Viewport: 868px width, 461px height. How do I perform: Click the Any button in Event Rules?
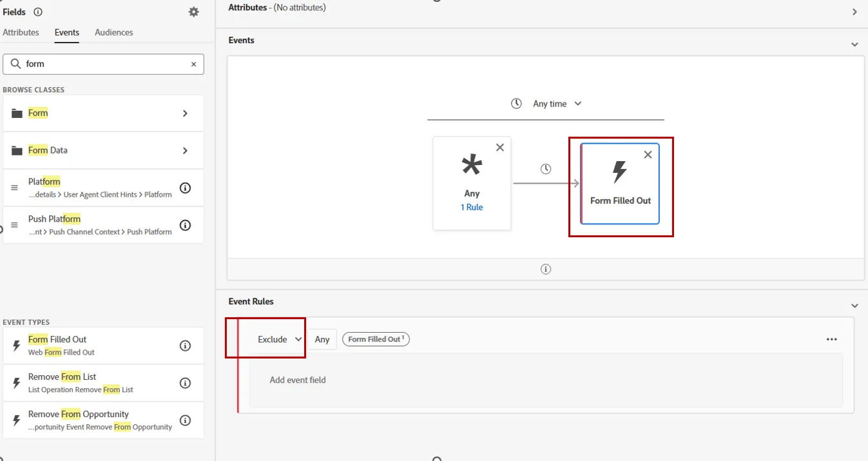(322, 339)
